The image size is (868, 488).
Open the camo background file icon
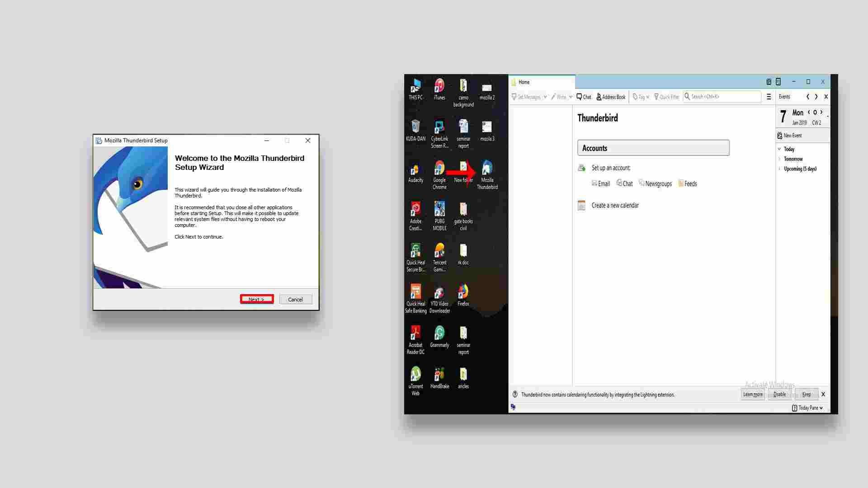(463, 93)
